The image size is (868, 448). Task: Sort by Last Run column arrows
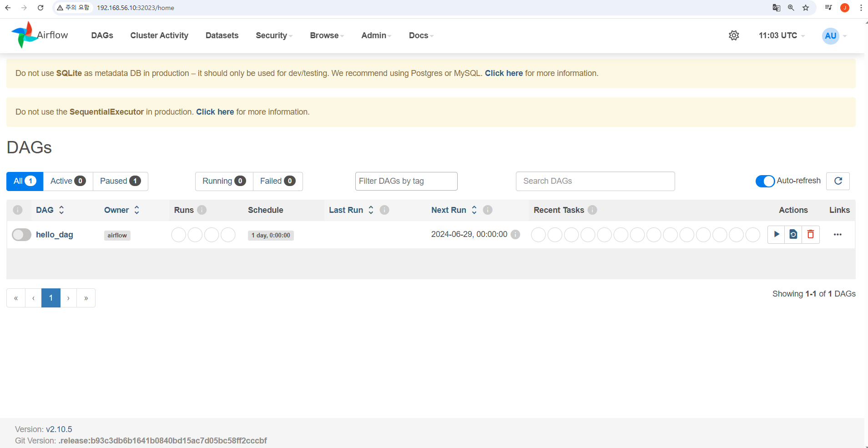(x=371, y=210)
